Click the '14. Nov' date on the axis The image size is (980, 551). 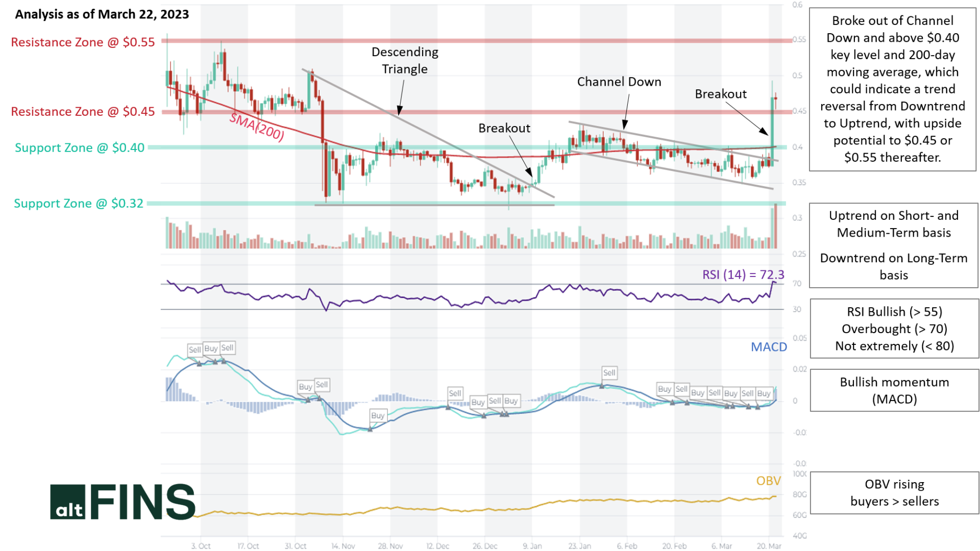343,546
